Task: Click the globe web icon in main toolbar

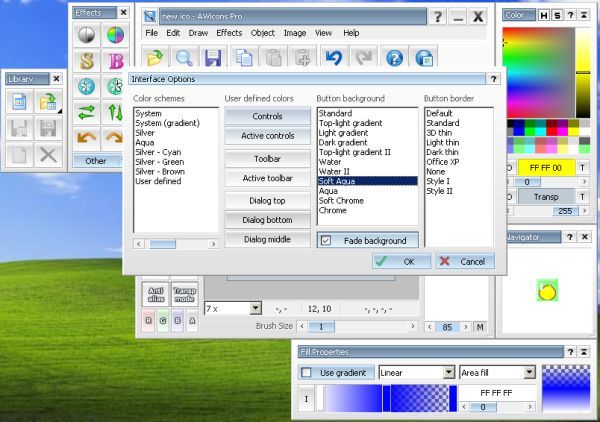Action: point(424,58)
